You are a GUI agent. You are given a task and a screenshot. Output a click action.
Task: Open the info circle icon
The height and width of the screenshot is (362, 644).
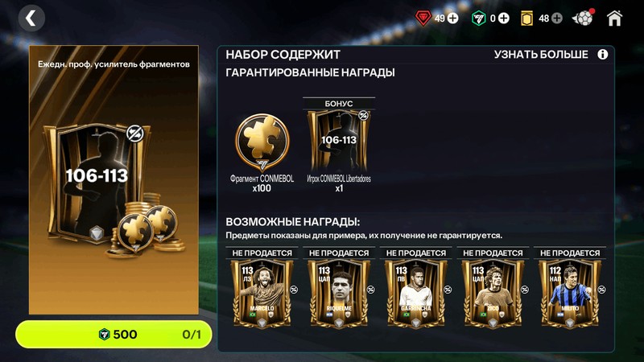coord(602,55)
